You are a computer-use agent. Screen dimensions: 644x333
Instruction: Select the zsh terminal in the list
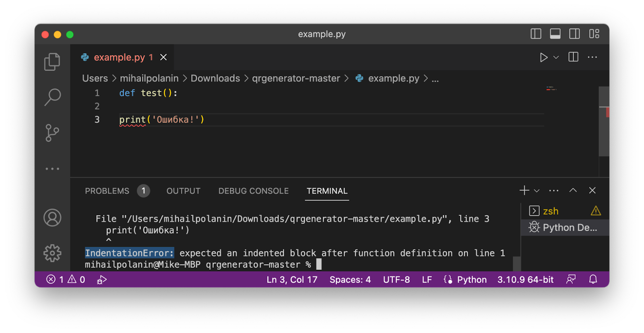click(550, 211)
